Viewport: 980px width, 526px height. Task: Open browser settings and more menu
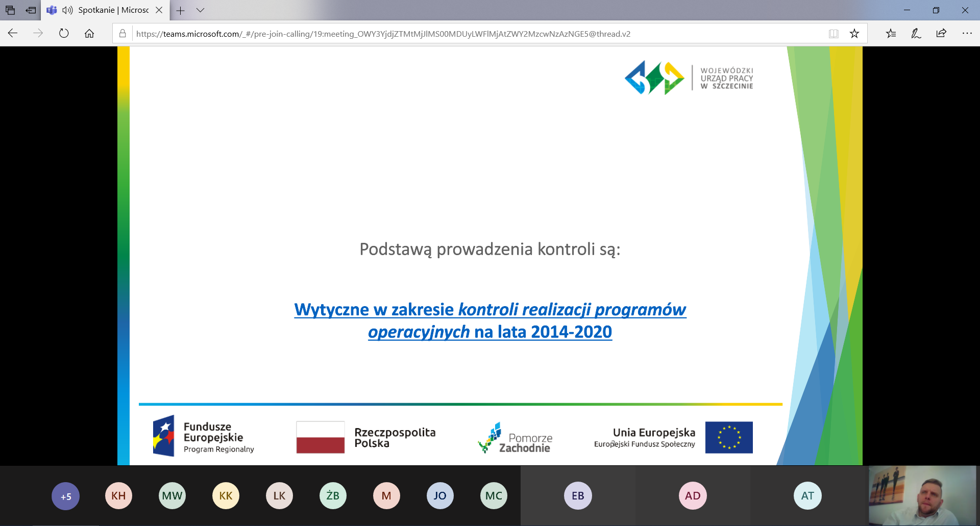click(x=967, y=34)
